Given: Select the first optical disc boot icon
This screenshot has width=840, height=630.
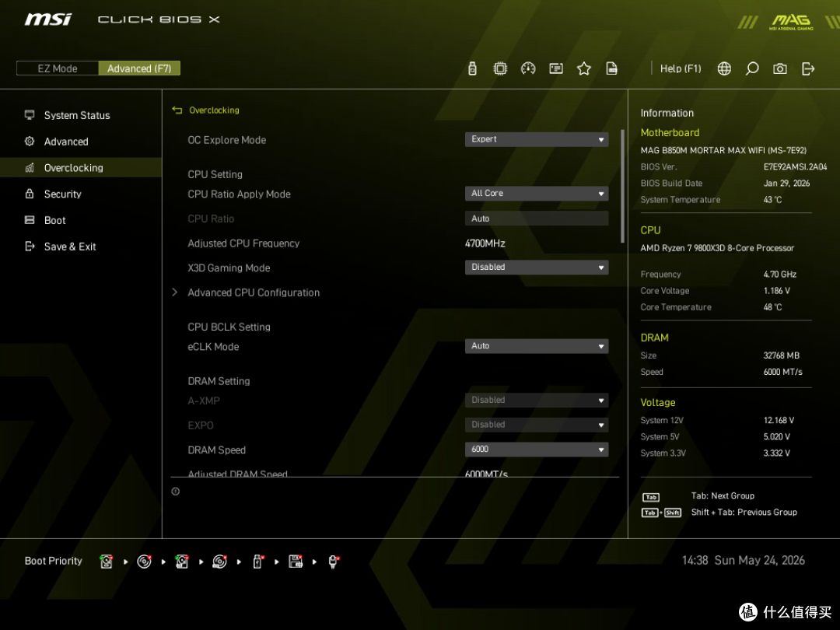Looking at the screenshot, I should point(144,562).
